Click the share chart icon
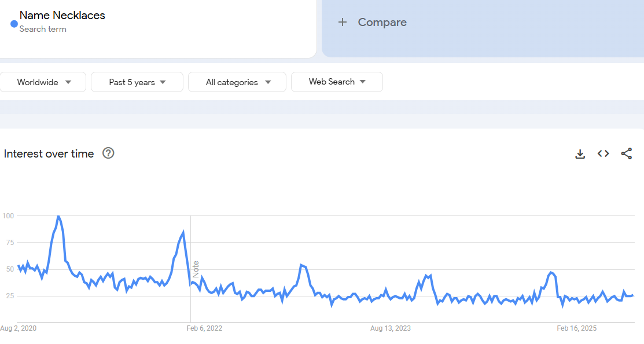The width and height of the screenshot is (644, 344). tap(626, 153)
